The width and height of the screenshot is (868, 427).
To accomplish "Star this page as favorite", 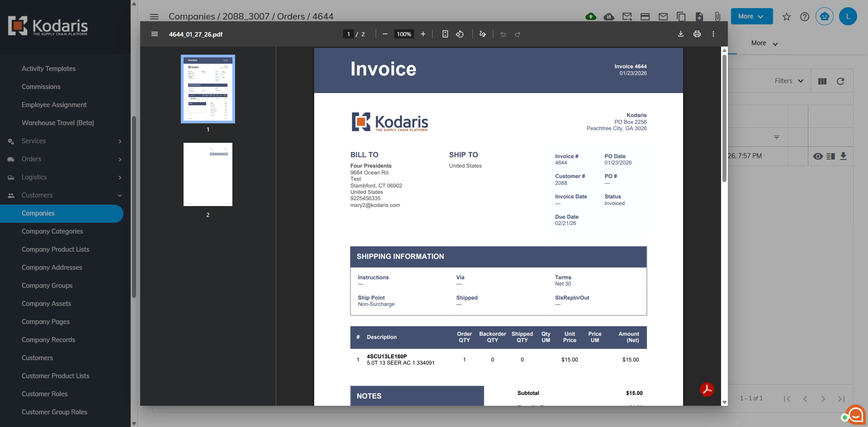I will pyautogui.click(x=787, y=17).
